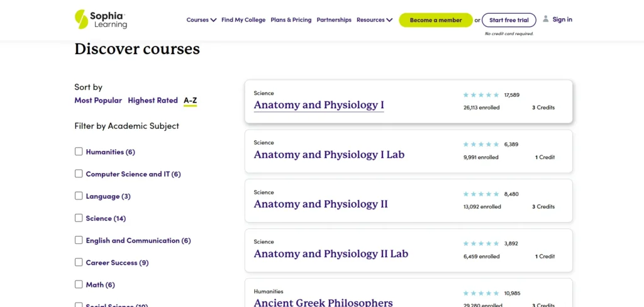Tick the Career Success checkbox
Screen dimensions: 644x307
click(x=79, y=262)
